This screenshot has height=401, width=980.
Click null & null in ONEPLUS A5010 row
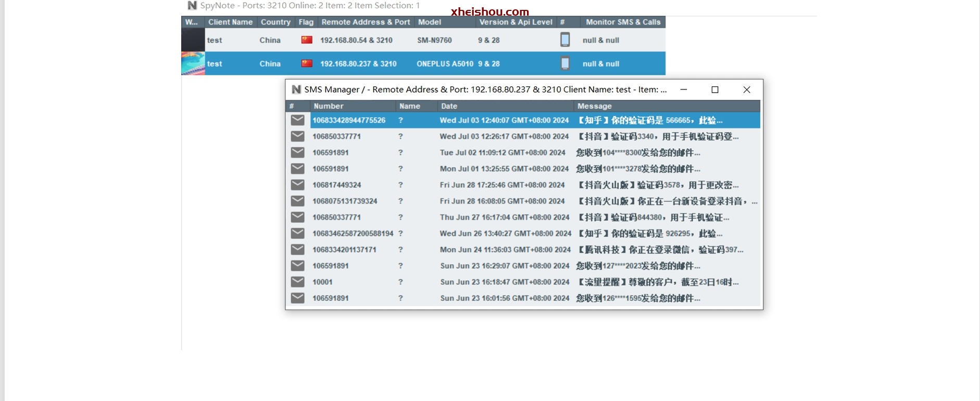coord(601,63)
